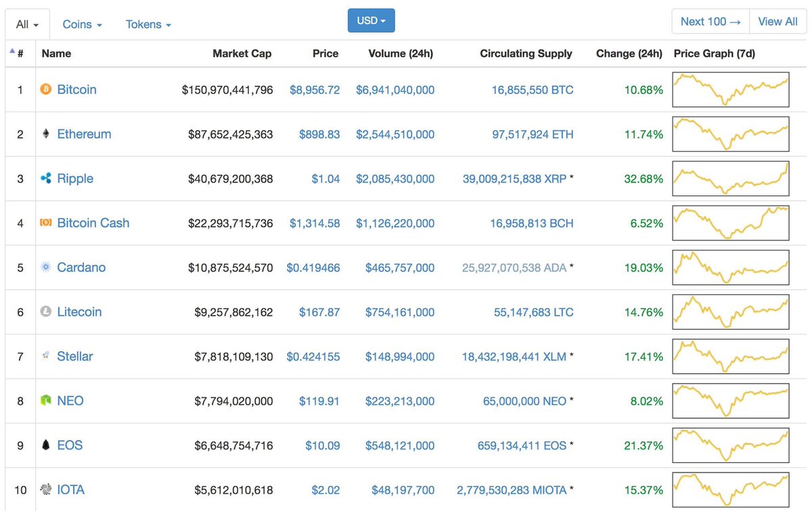812x511 pixels.
Task: Open Cardano's 7d price graph
Action: click(x=731, y=267)
